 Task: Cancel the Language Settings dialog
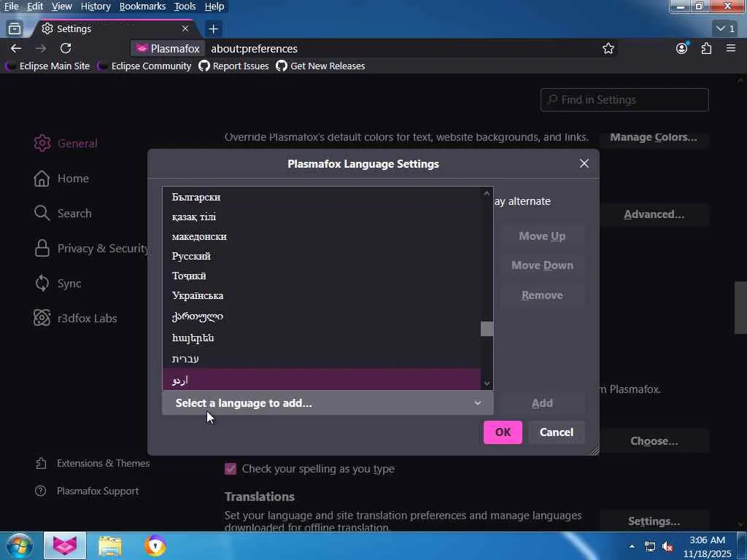(557, 432)
